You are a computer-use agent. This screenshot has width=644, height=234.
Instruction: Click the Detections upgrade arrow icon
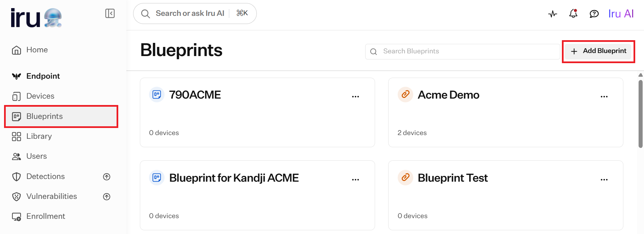(x=107, y=177)
